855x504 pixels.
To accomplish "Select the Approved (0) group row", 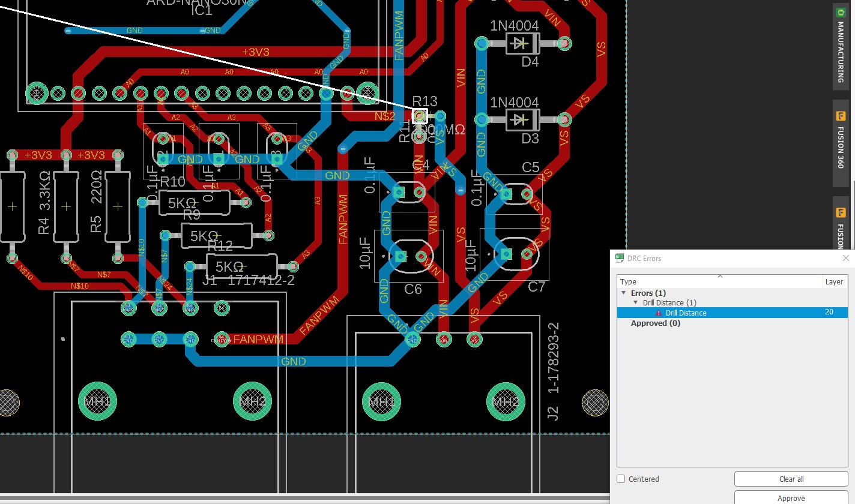I will click(x=656, y=323).
